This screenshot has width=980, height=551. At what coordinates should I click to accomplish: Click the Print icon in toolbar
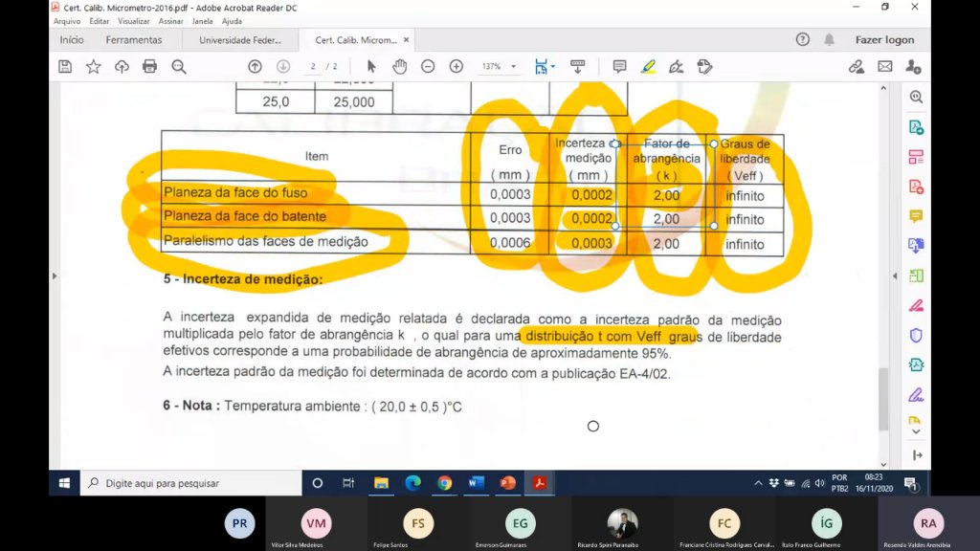[149, 67]
